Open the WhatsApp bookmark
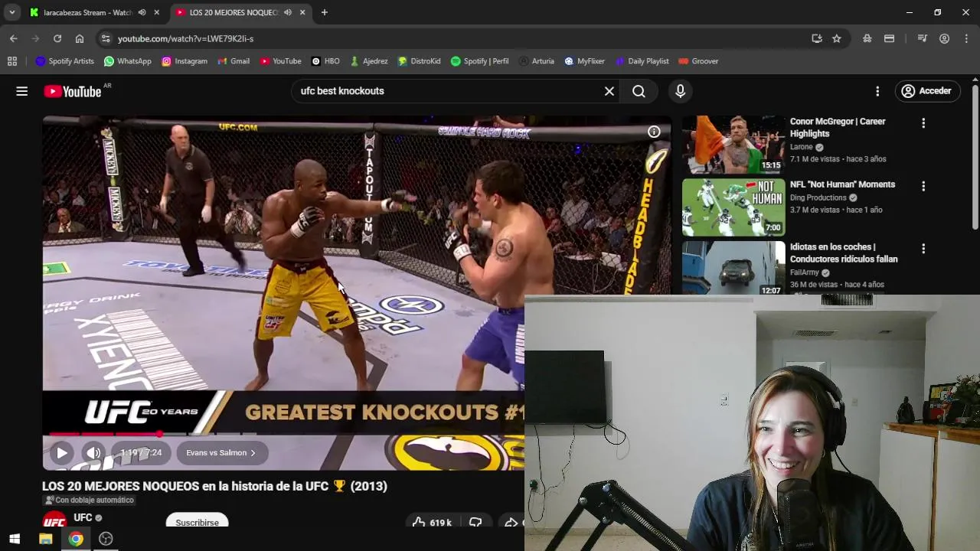The height and width of the screenshot is (551, 980). click(x=128, y=61)
